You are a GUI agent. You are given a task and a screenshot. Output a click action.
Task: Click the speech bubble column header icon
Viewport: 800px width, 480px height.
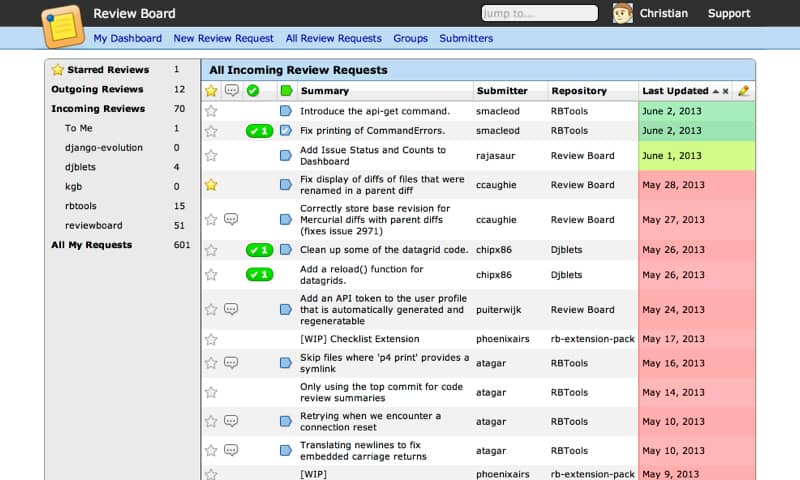232,91
